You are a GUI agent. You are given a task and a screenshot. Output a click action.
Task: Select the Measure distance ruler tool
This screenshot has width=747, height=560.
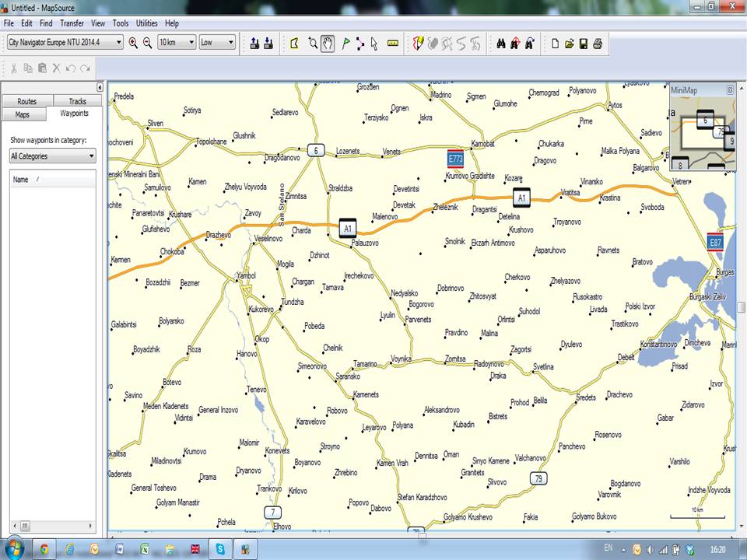pos(392,44)
